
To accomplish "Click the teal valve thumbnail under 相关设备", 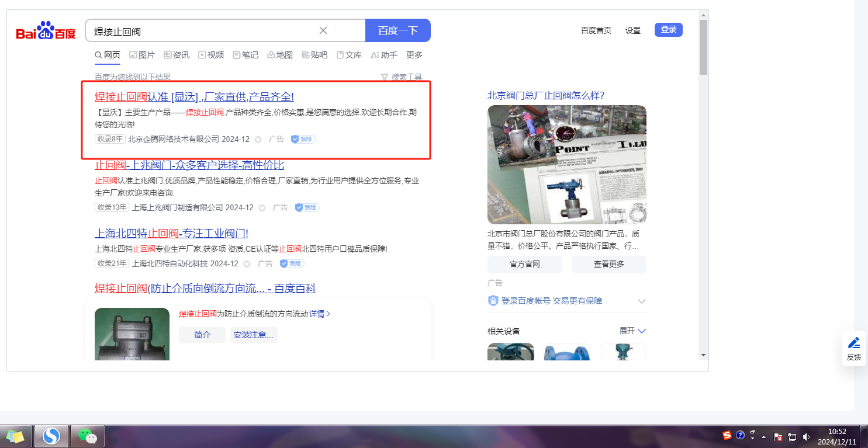I will click(x=623, y=351).
